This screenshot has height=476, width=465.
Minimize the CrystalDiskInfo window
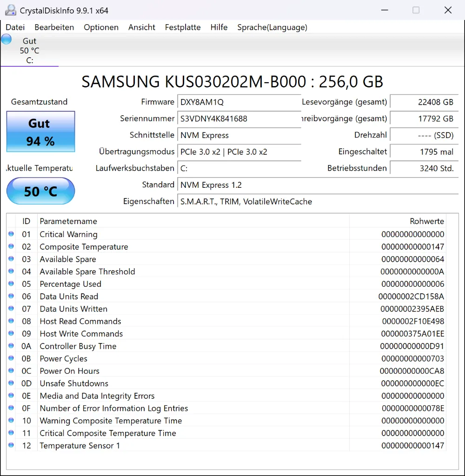tap(385, 10)
